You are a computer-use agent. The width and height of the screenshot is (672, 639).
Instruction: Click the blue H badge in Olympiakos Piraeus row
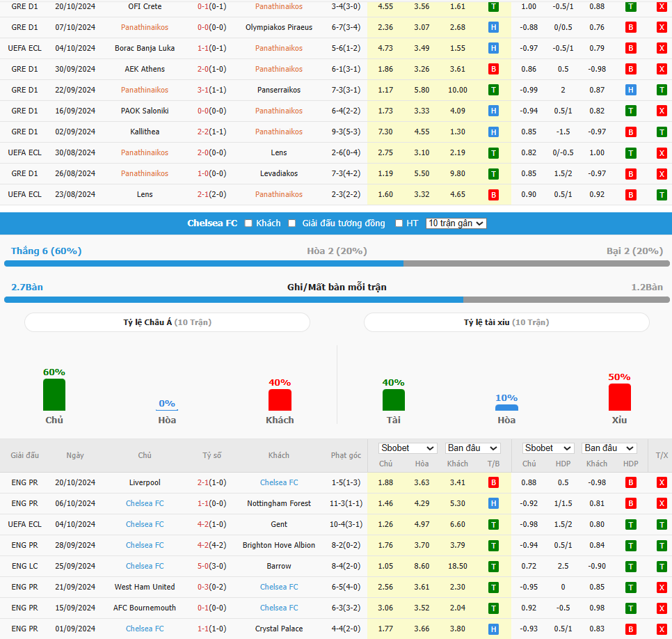click(x=493, y=27)
